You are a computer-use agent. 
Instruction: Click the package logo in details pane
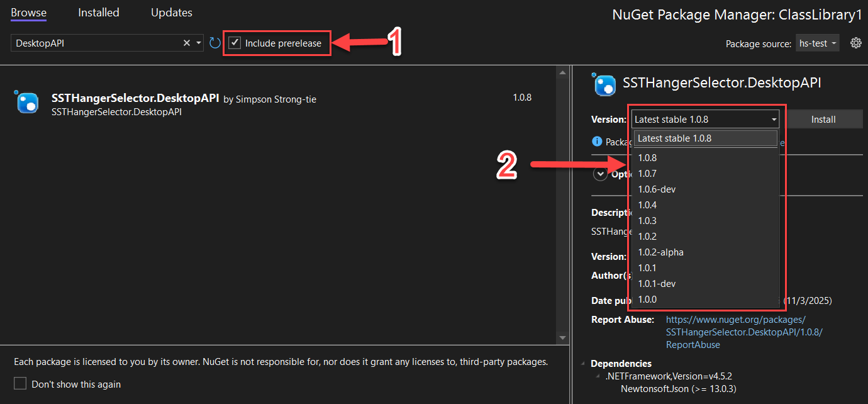coord(603,84)
